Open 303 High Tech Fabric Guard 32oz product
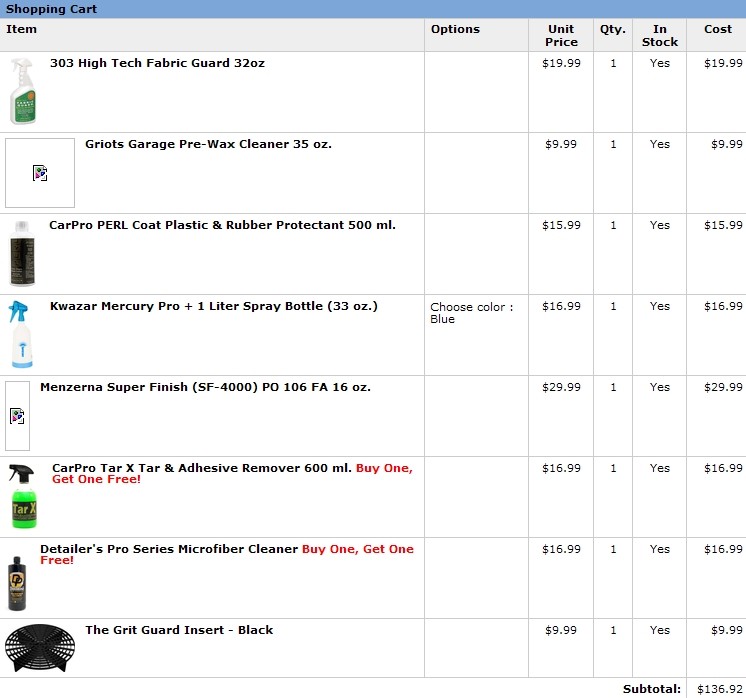 157,63
